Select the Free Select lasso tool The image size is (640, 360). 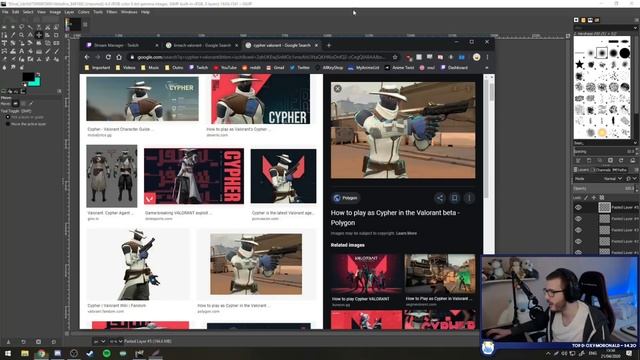21,27
